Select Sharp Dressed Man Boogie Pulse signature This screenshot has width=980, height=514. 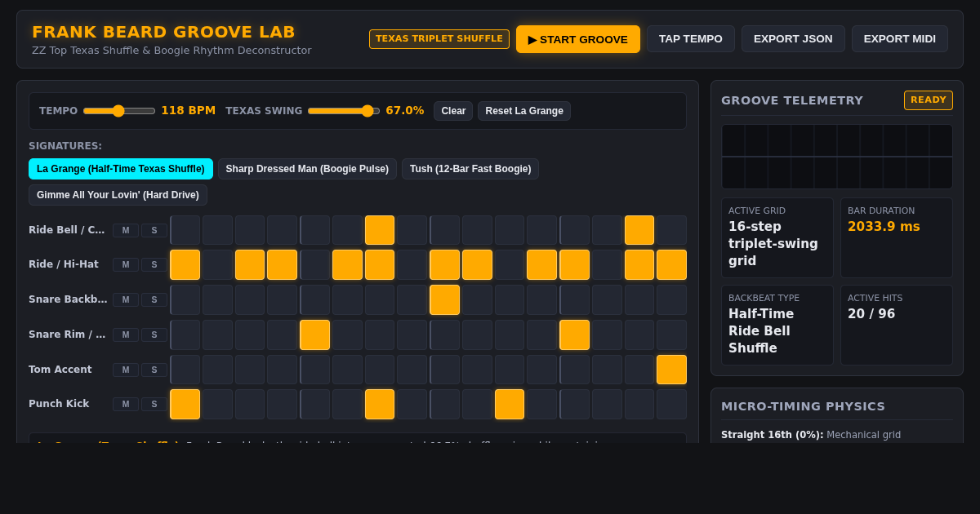[x=307, y=169]
